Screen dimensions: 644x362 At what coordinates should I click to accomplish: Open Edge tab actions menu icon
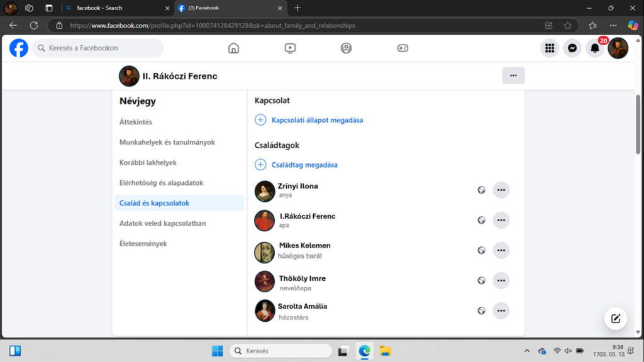49,8
